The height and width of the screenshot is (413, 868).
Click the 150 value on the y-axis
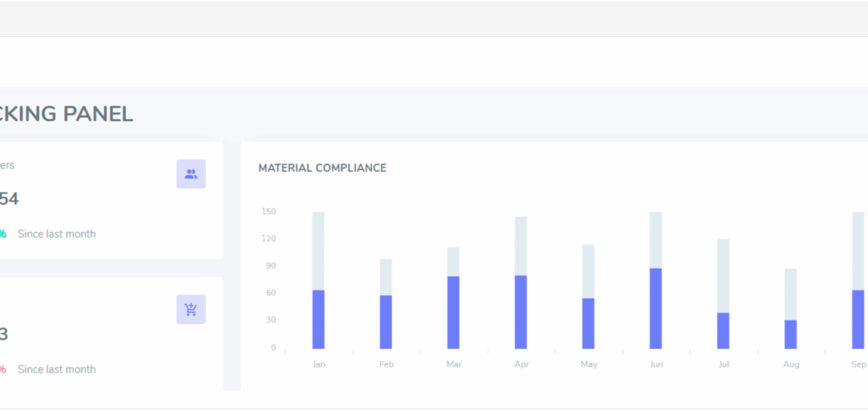pos(269,211)
